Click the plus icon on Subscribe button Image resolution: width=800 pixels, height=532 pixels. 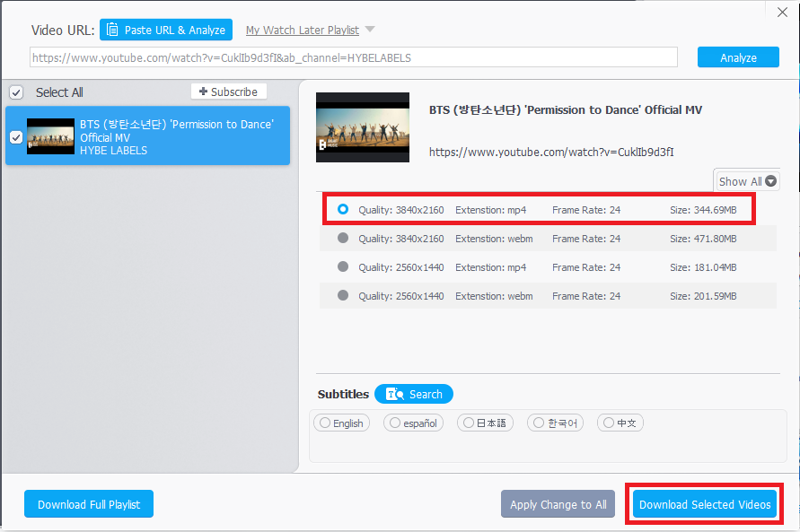(x=203, y=92)
